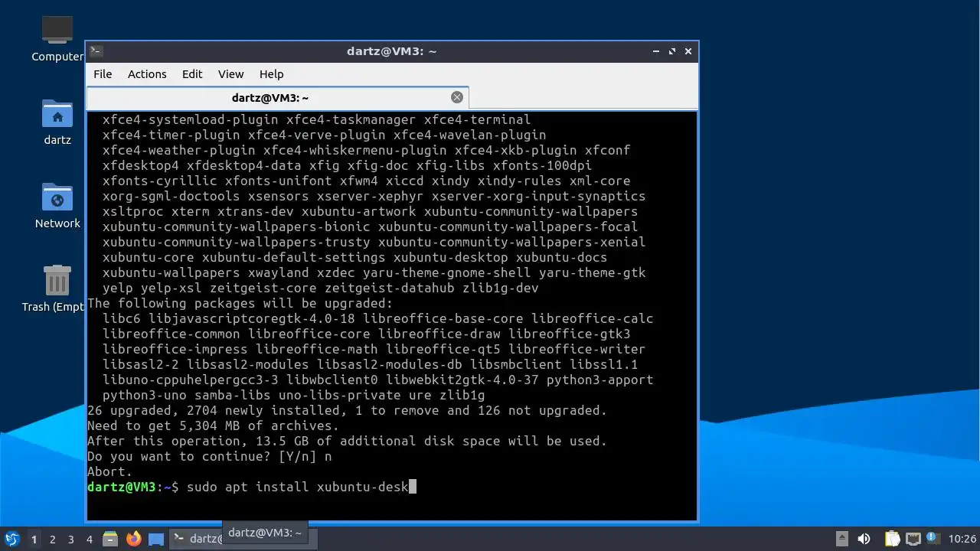The image size is (980, 551).
Task: Click the terminal window menu icon
Action: [96, 51]
